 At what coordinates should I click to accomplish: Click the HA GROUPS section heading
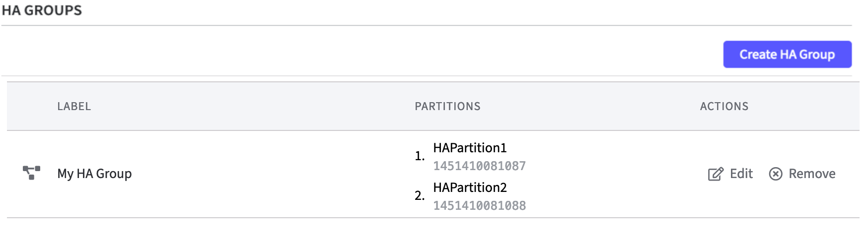point(42,10)
